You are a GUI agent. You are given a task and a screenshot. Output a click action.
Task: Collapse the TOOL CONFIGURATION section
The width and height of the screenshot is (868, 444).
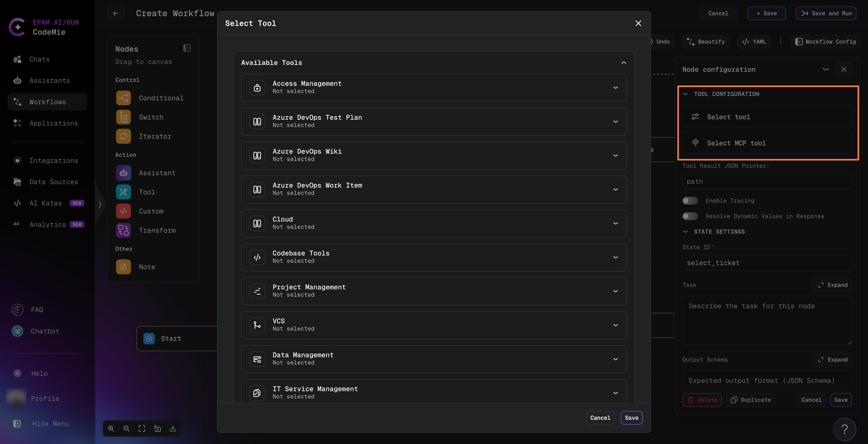click(x=685, y=94)
